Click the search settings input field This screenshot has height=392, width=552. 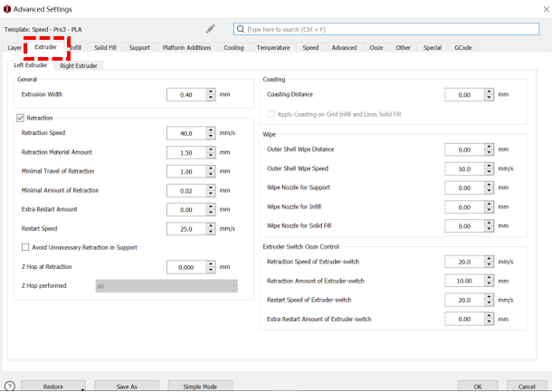pyautogui.click(x=389, y=29)
